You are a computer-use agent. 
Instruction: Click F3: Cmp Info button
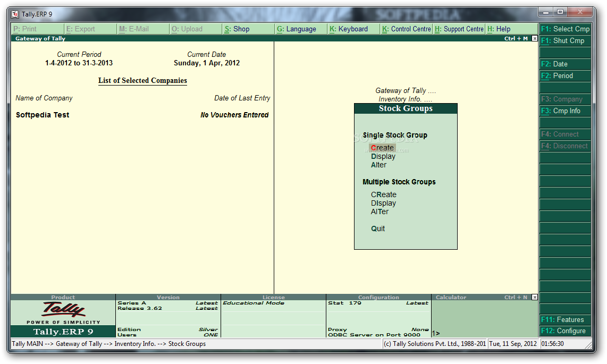point(565,111)
